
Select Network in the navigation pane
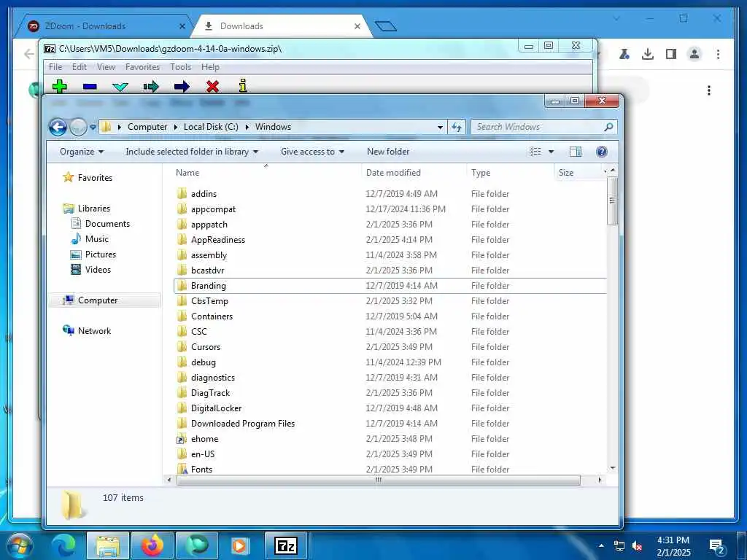(94, 331)
